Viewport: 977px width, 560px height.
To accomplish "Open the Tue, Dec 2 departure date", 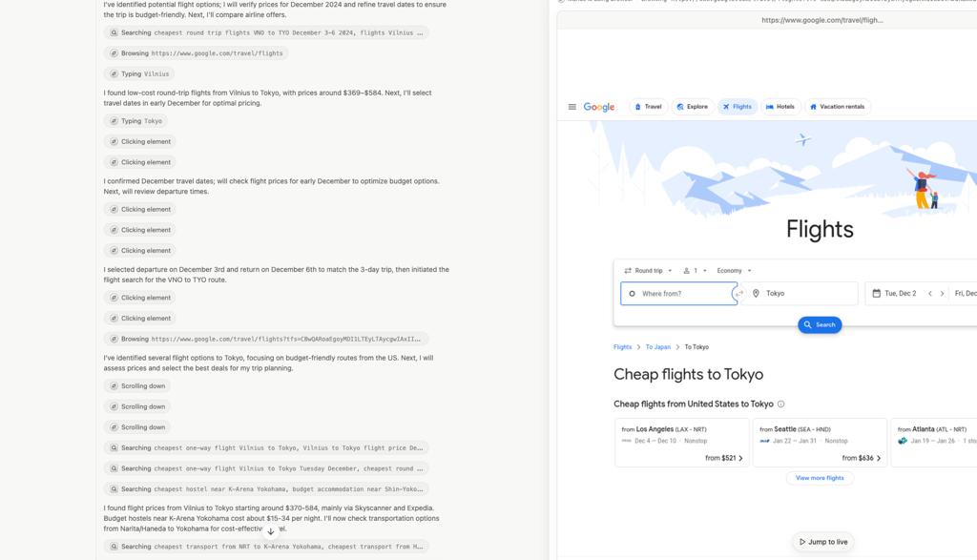I will point(901,294).
